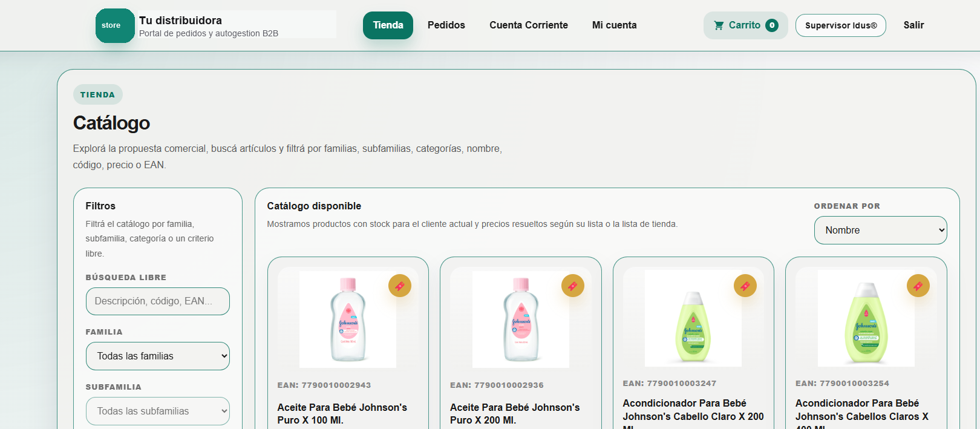The height and width of the screenshot is (429, 980).
Task: Click title Aceite Para Bebé Johnson's Puro X 100 Ml.
Action: [x=342, y=414]
